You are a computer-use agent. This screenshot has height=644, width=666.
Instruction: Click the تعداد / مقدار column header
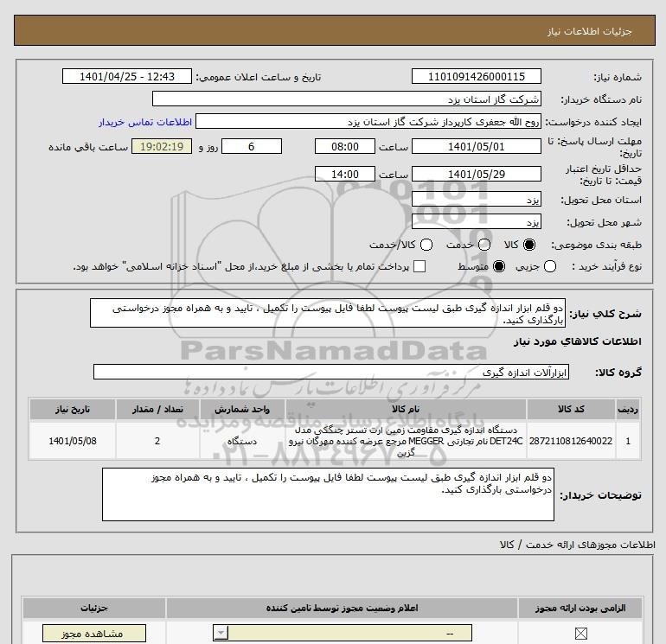click(157, 409)
